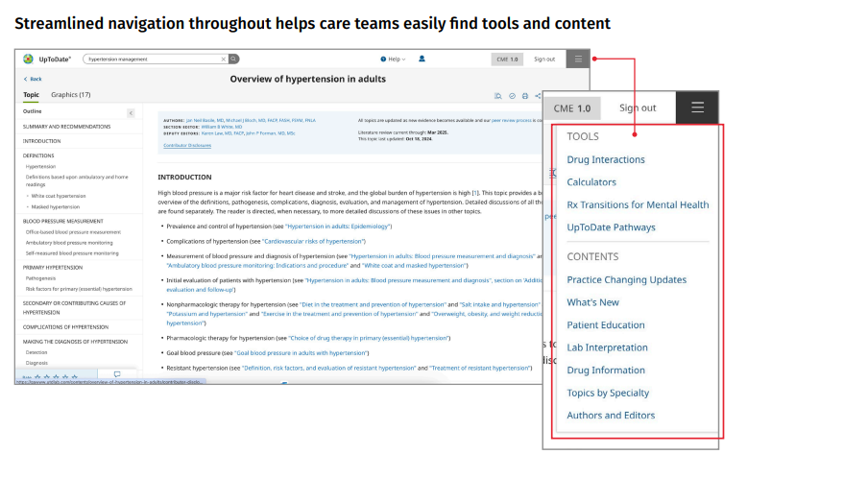
Task: Click the checkmark bookmark icon in the toolbar
Action: pos(512,96)
